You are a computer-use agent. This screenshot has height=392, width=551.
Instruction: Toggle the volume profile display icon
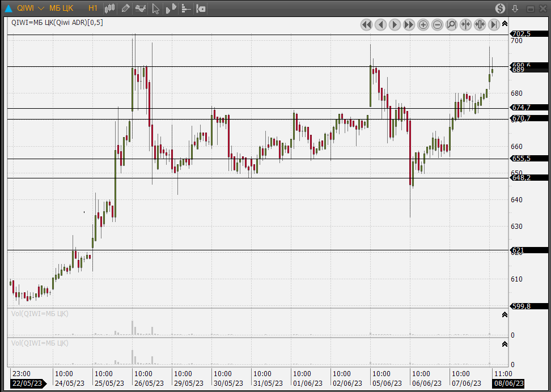171,8
